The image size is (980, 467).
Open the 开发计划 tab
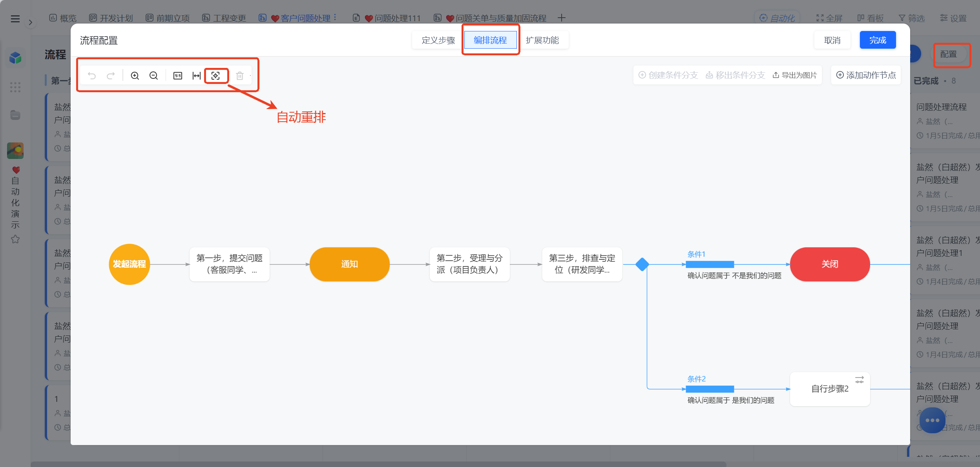click(x=111, y=18)
